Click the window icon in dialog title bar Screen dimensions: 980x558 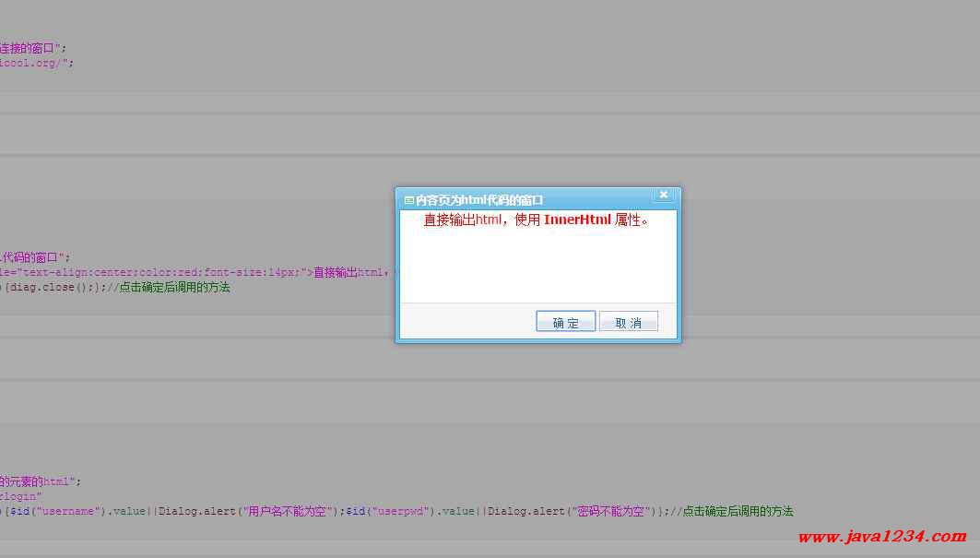408,200
